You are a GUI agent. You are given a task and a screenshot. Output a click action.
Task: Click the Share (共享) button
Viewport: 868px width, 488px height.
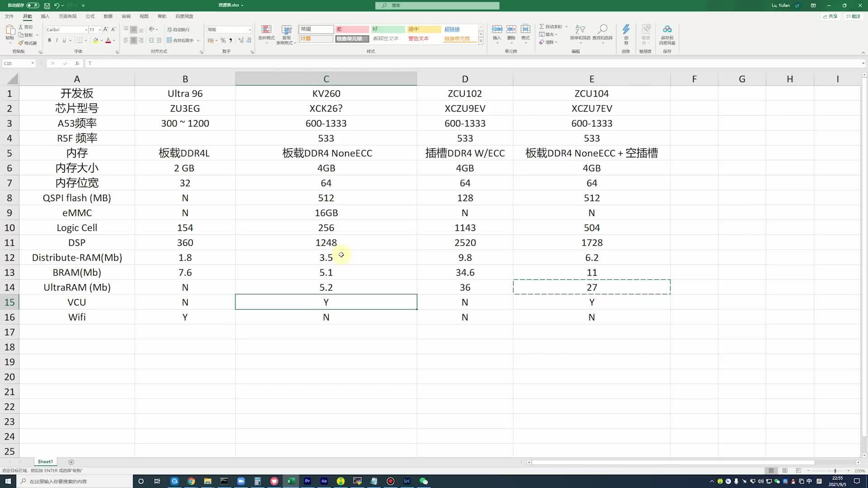coord(830,16)
